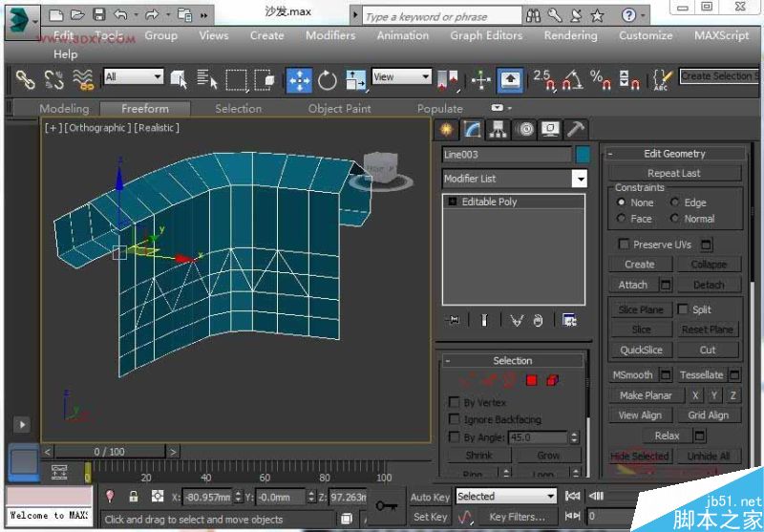Open the Display command panel tab
764x532 pixels.
[x=551, y=130]
